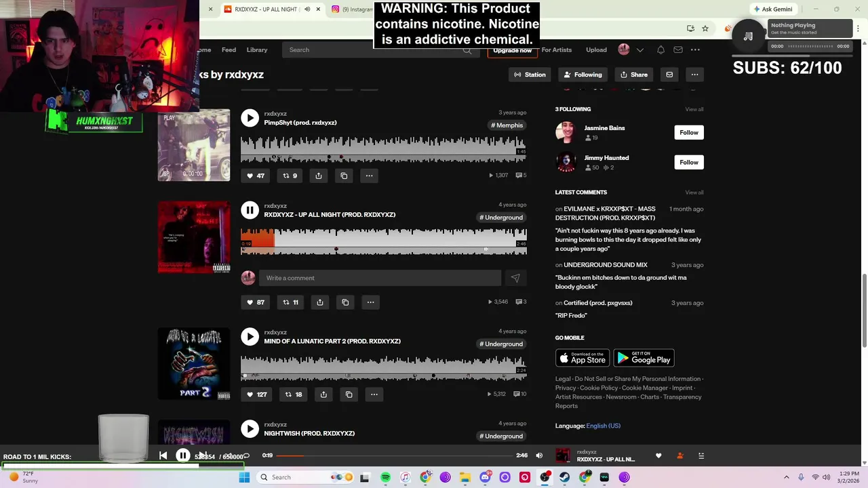Click the Memphis genre tag

507,125
